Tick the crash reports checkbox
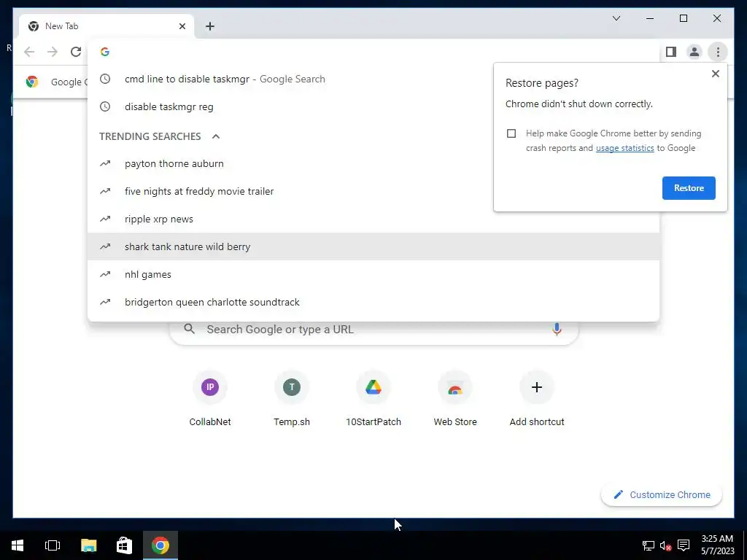 [511, 133]
